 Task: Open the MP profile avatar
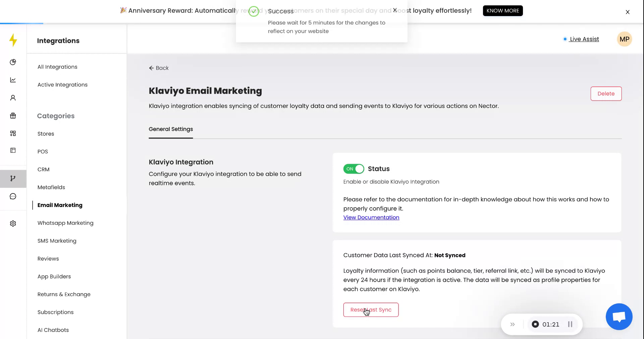[x=624, y=39]
